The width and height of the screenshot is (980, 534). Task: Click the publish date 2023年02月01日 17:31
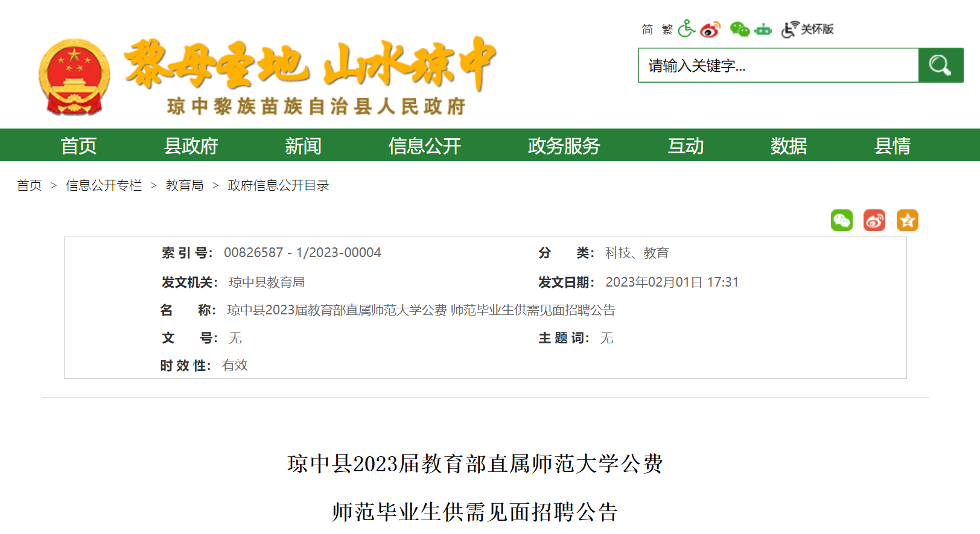[672, 282]
